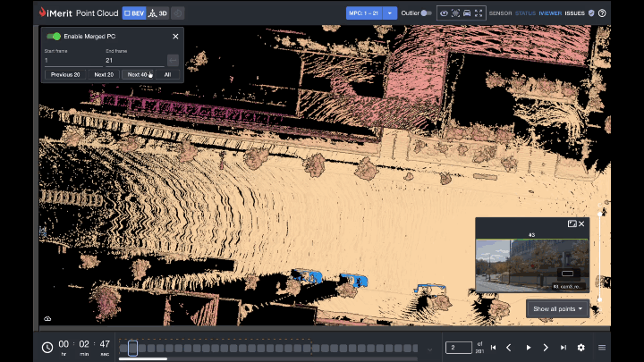Click the shield check icon
Screen dimensions: 644x362
(591, 13)
